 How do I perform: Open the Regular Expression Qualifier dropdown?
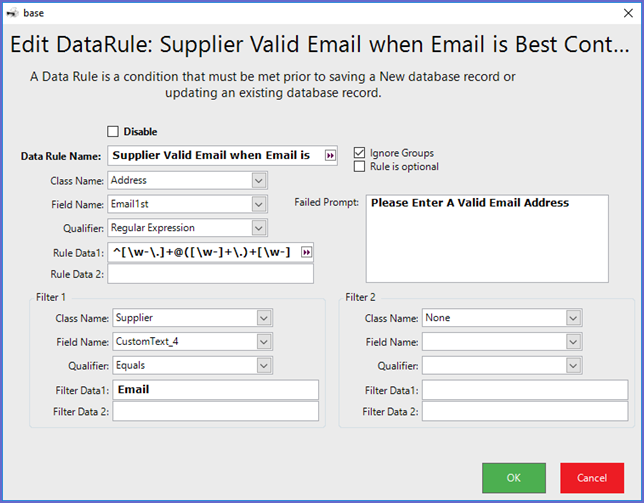click(x=258, y=228)
